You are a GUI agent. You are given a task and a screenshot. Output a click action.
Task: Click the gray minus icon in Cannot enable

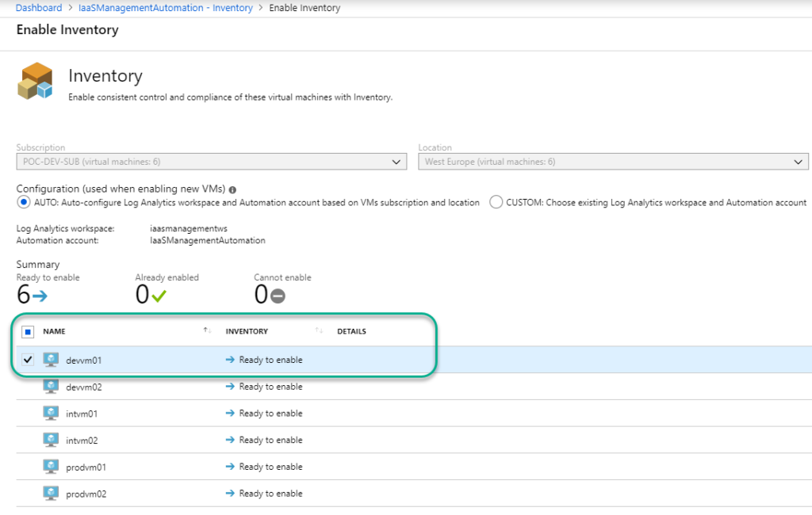tap(278, 296)
